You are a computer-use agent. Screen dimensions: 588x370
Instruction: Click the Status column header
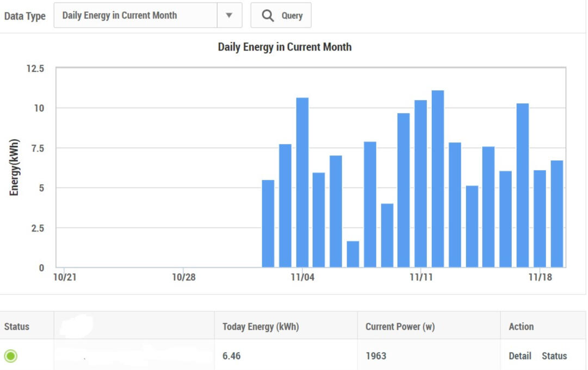point(17,327)
